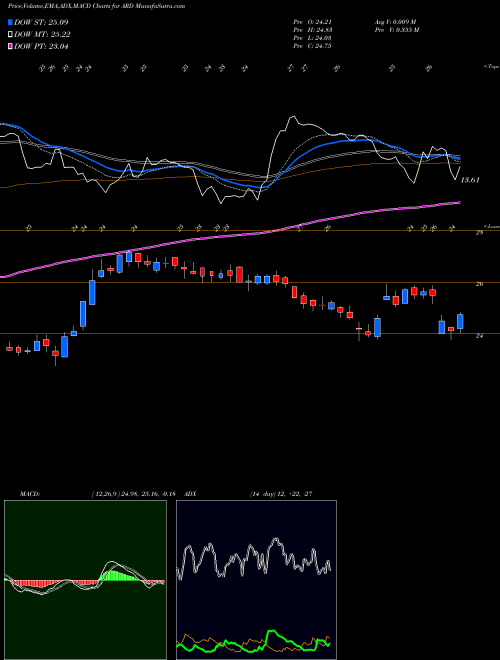Click the magenta DOW PT legend swatch
The image size is (500, 660).
point(10,46)
